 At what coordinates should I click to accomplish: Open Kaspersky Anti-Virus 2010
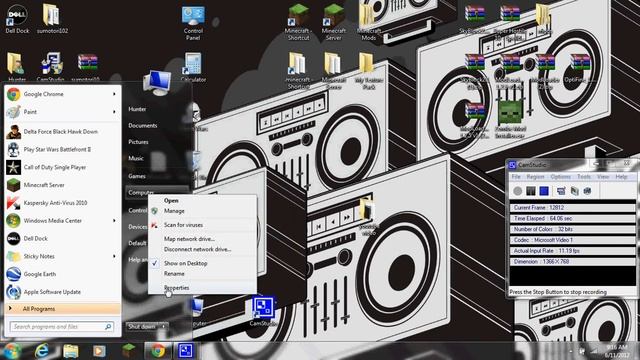[x=62, y=203]
